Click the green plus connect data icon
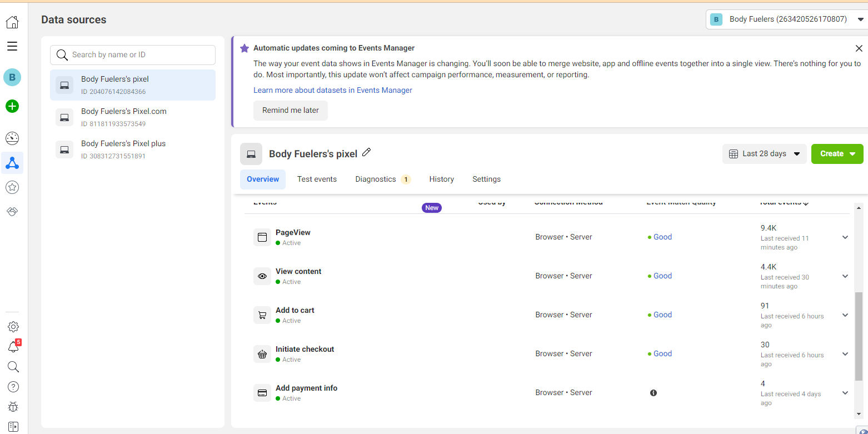The width and height of the screenshot is (868, 434). [x=12, y=106]
